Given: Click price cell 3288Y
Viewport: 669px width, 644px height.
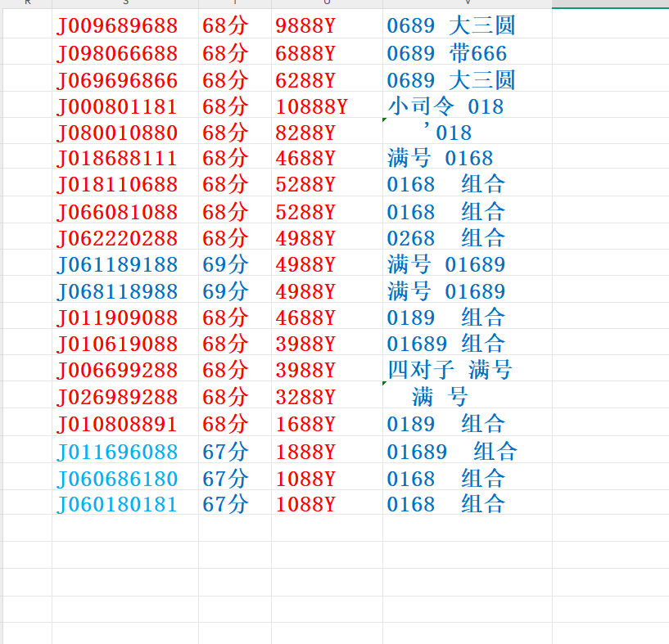Looking at the screenshot, I should coord(328,395).
